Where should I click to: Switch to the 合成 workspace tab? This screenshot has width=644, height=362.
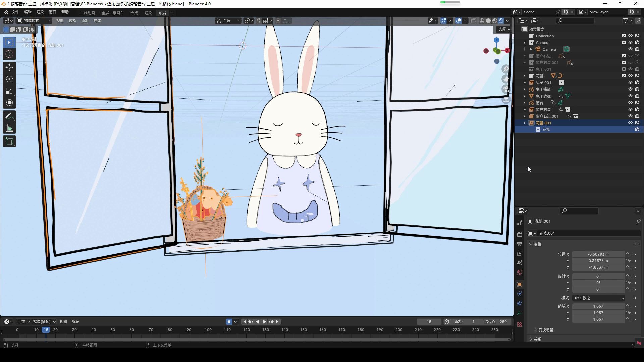[133, 13]
